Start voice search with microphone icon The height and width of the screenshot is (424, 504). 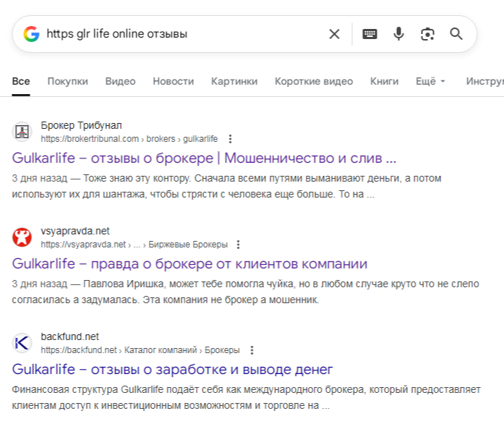(x=398, y=34)
